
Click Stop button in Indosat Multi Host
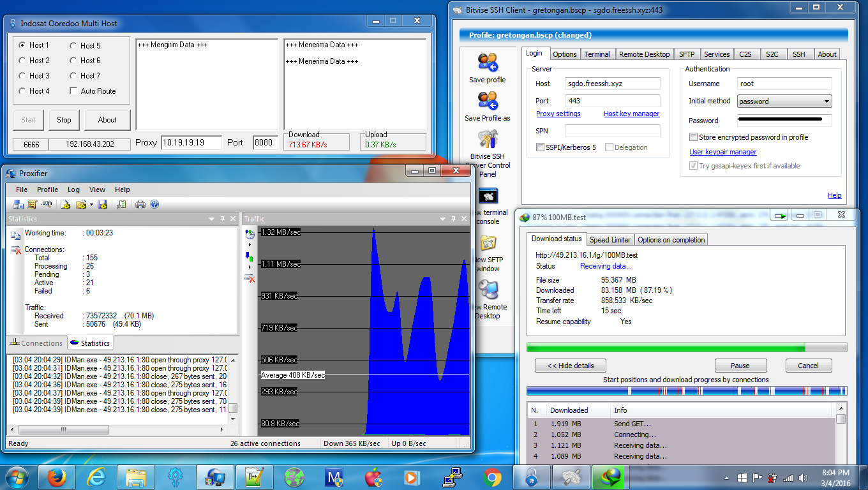(x=64, y=120)
